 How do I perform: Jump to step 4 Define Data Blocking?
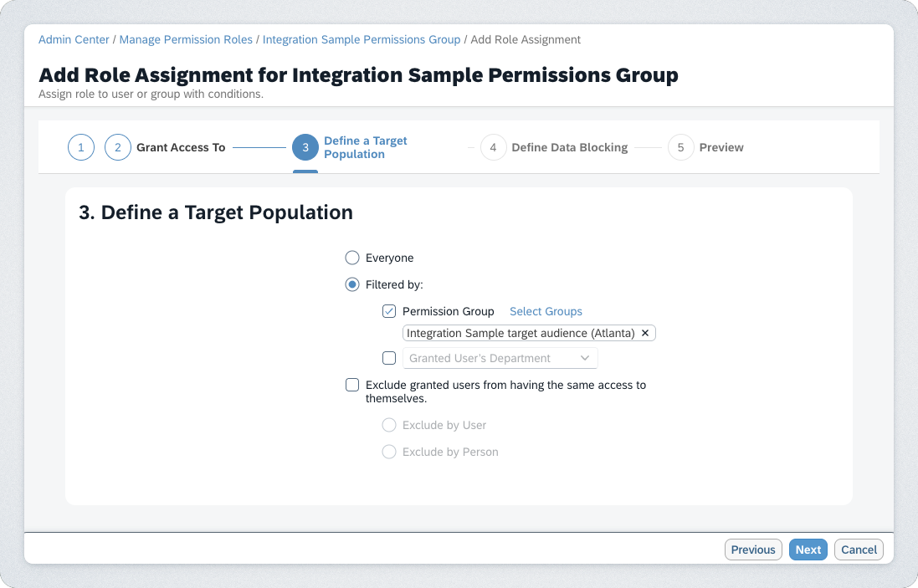[494, 147]
